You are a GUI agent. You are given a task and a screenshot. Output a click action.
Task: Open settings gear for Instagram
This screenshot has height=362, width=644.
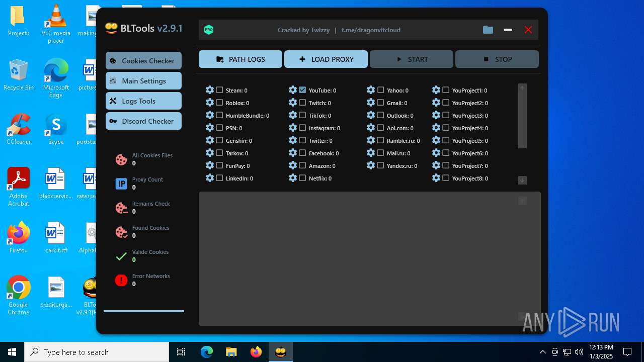pyautogui.click(x=293, y=128)
